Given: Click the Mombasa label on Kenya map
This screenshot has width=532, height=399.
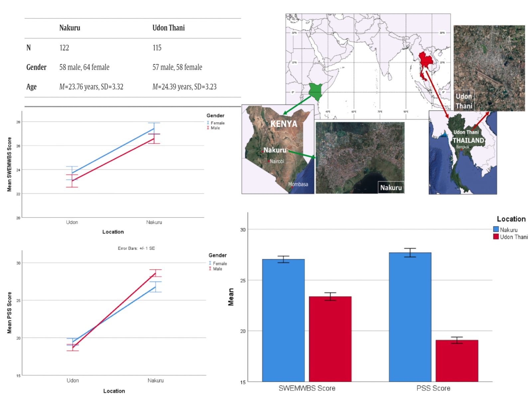Looking at the screenshot, I should [298, 184].
